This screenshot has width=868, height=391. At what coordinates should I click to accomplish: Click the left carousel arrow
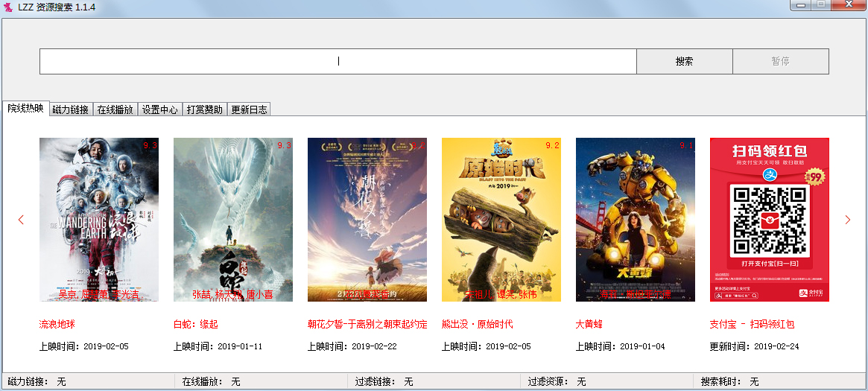(21, 220)
